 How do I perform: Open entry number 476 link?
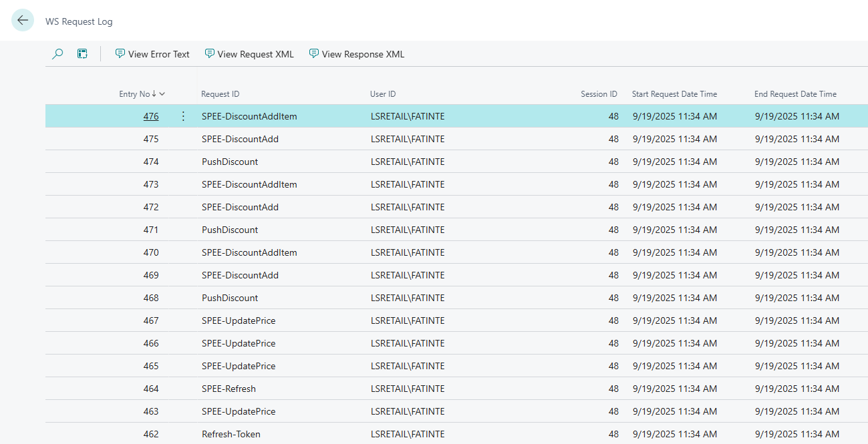coord(151,116)
